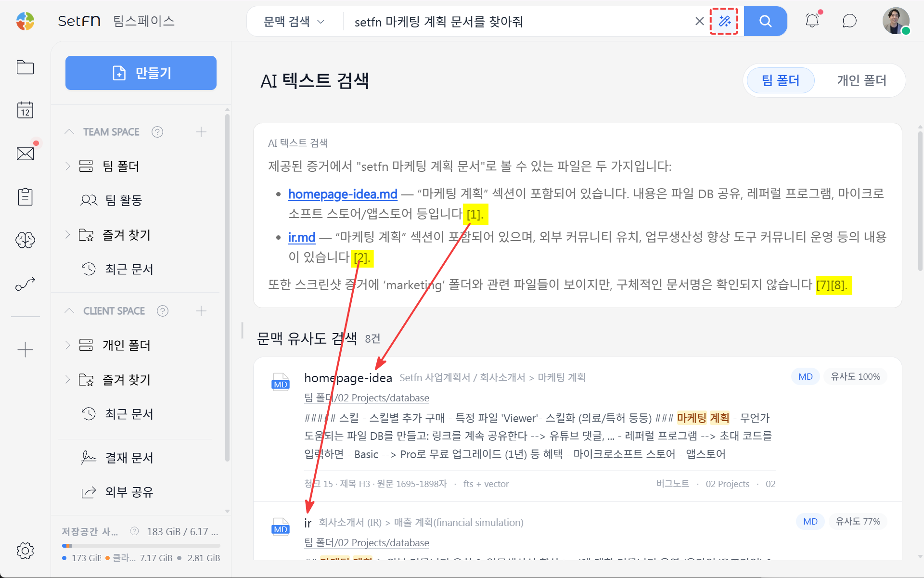Click the plus icon in left rail
Image resolution: width=924 pixels, height=578 pixels.
(25, 349)
